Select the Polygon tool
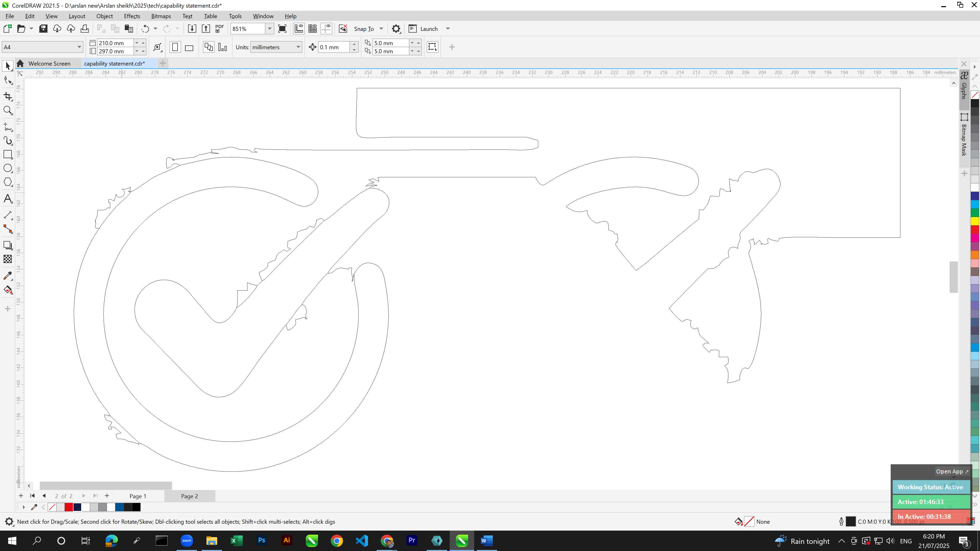980x551 pixels. pos(8,182)
